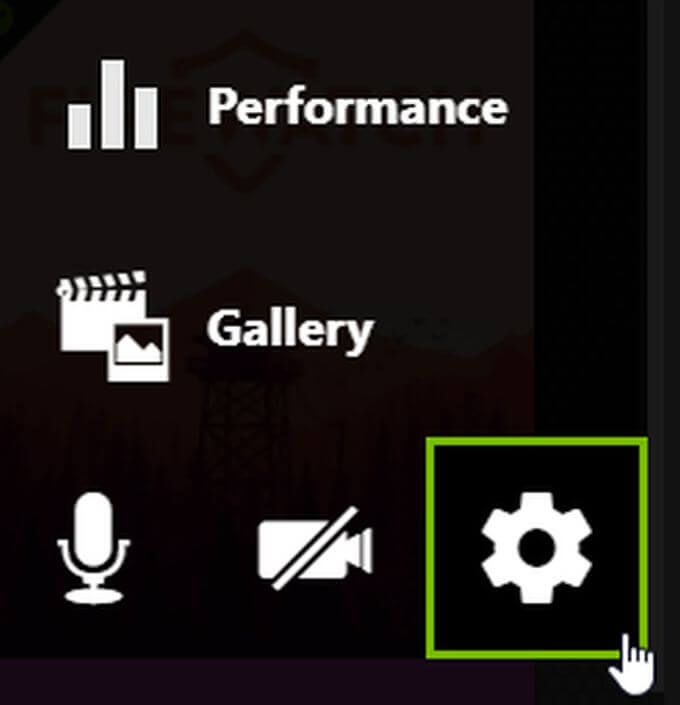Toggle the microphone on or off
680x705 pixels.
pos(94,547)
